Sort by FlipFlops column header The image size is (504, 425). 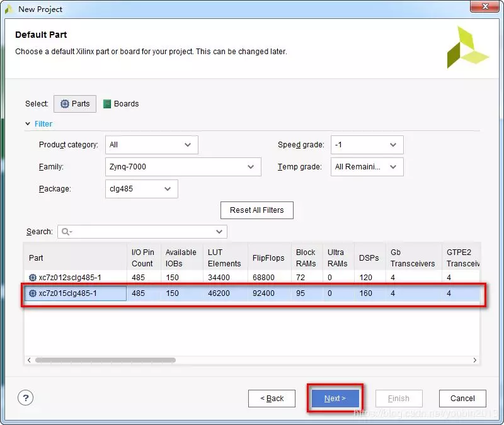[270, 258]
